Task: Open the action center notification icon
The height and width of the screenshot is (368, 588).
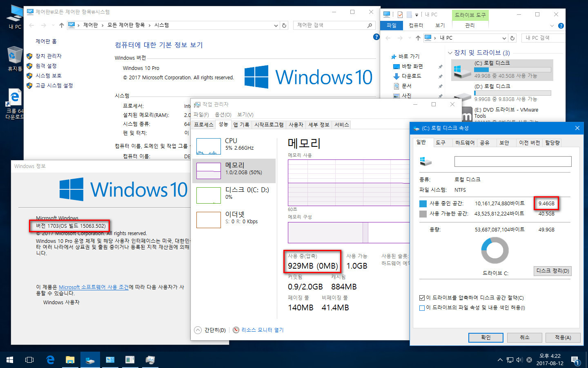Action: coord(575,360)
